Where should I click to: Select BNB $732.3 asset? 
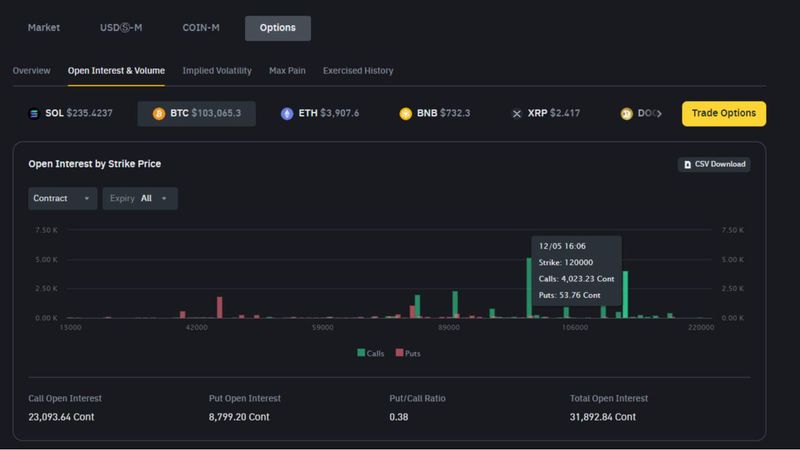435,113
